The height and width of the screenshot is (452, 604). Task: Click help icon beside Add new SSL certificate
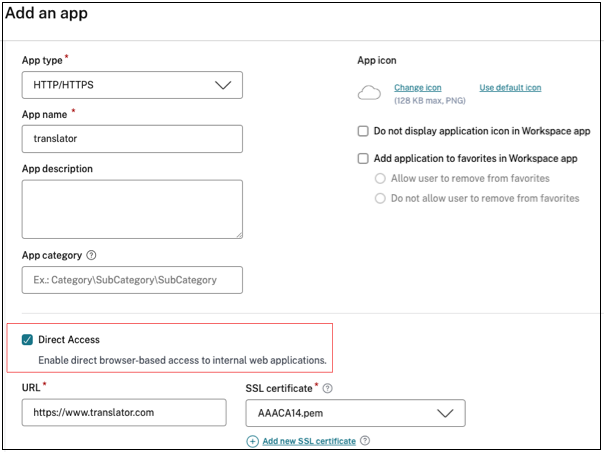click(x=365, y=441)
